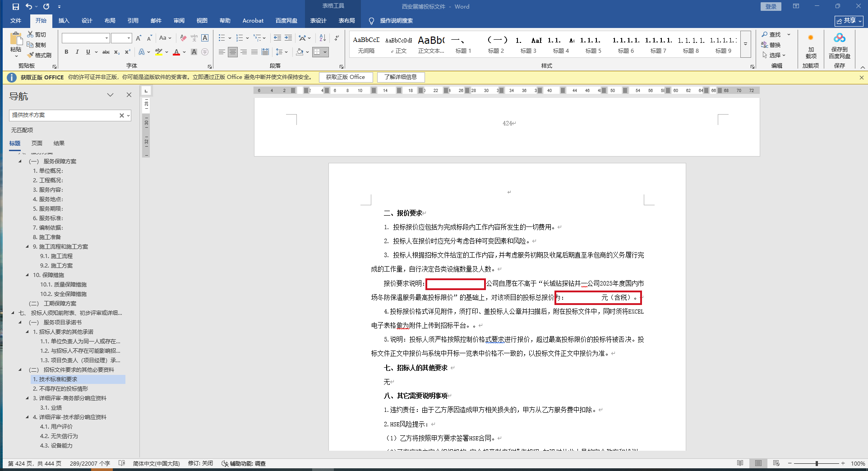This screenshot has width=868, height=471.
Task: Click the 登录 sign-in button
Action: tap(771, 7)
